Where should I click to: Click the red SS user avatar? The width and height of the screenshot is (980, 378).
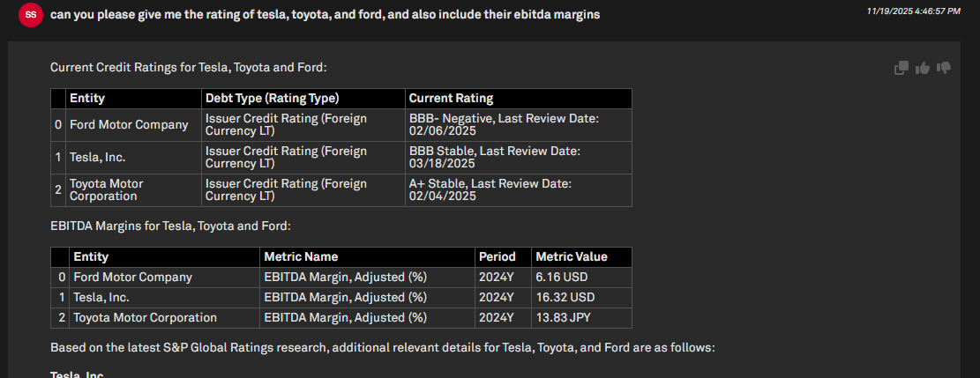[x=31, y=15]
